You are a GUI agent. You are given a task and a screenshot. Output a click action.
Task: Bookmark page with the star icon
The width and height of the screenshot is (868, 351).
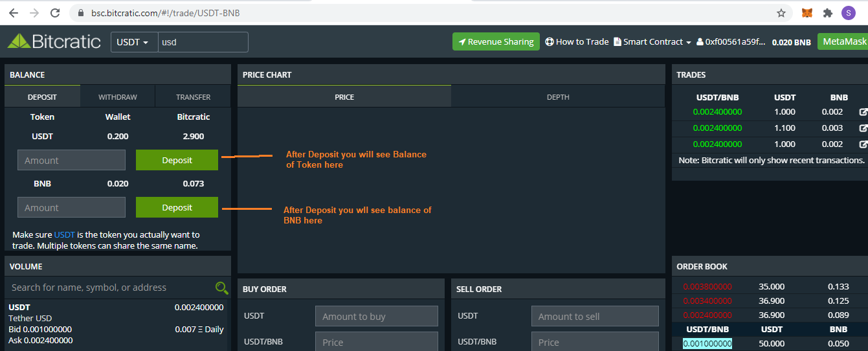781,13
